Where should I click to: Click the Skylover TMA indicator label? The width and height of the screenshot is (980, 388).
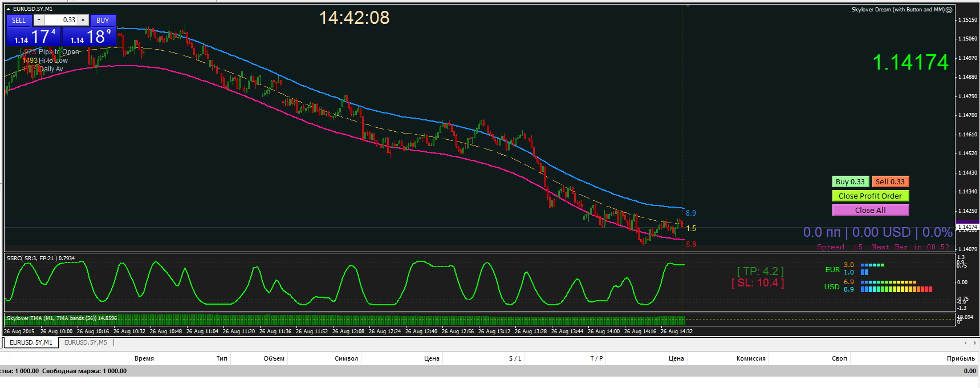[62, 318]
